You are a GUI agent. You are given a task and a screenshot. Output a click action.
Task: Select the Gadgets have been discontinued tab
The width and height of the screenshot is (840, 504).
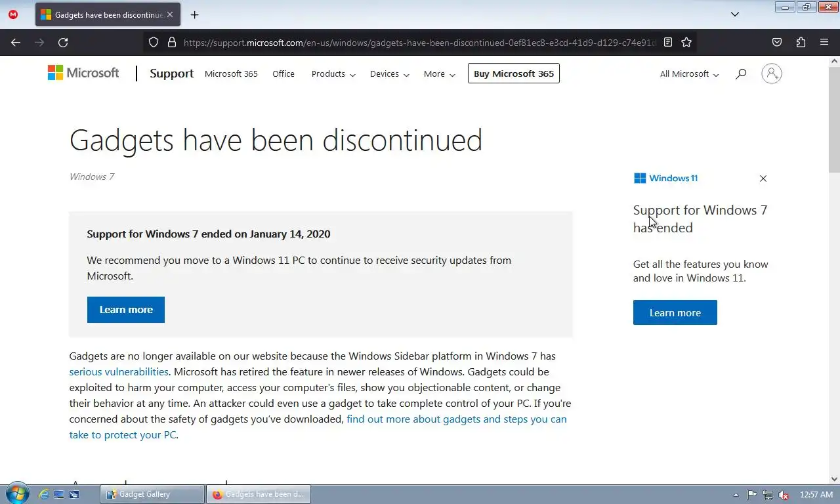click(108, 14)
